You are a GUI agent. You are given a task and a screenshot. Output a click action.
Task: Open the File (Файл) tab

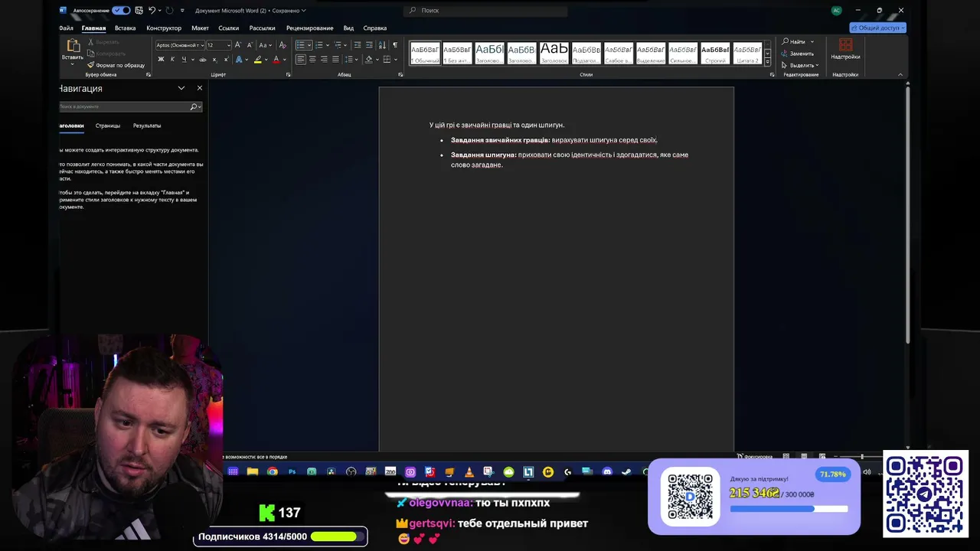(x=67, y=28)
